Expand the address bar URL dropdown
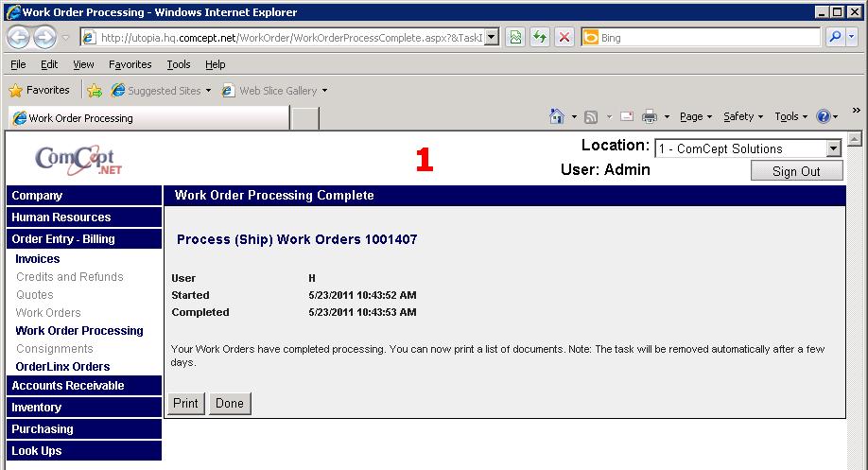Screen dimensions: 868x470 click(493, 38)
